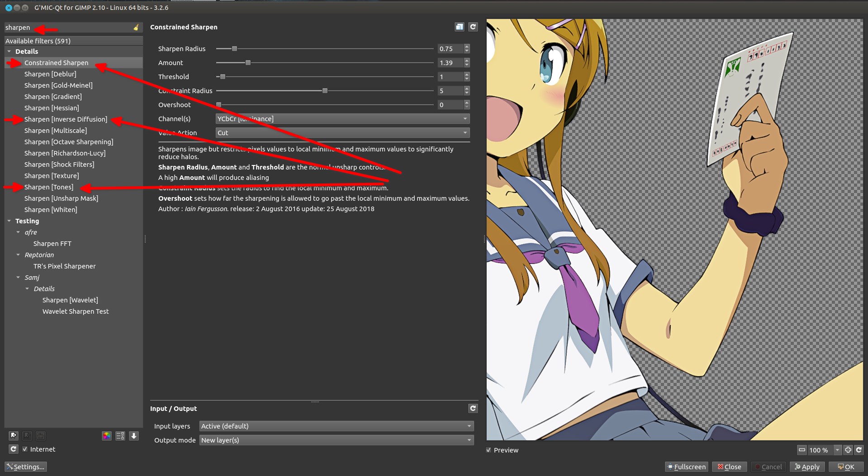Click the copy G'MIC command icon

460,27
